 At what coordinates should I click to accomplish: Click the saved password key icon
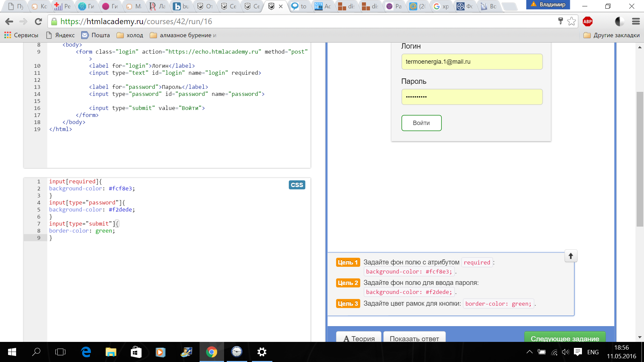tap(560, 21)
